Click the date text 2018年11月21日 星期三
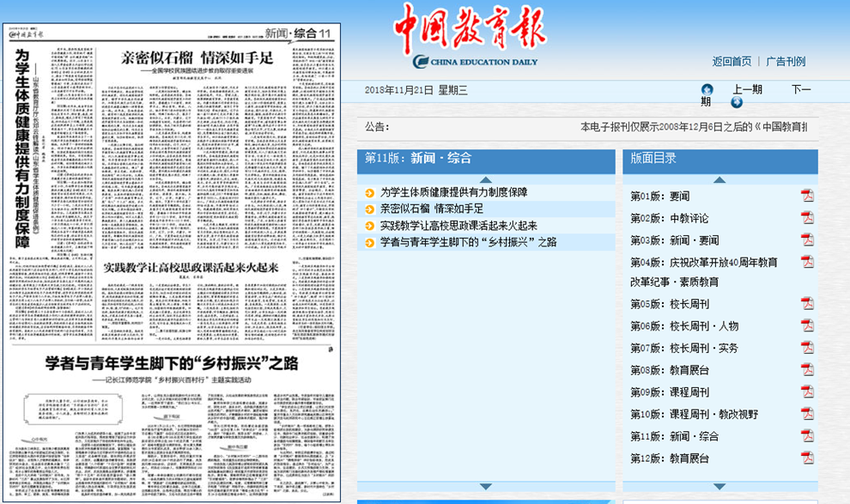This screenshot has width=850, height=504. point(416,90)
